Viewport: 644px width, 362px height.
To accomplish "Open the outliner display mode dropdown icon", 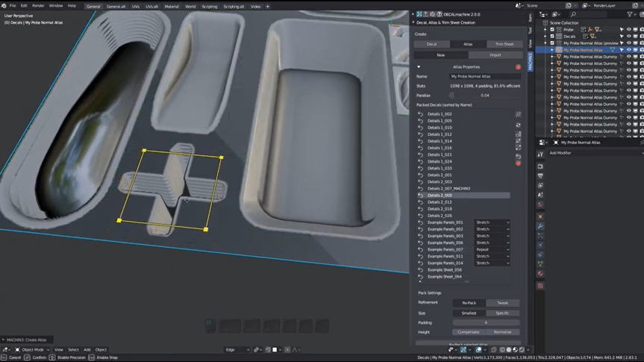I will coord(557,14).
